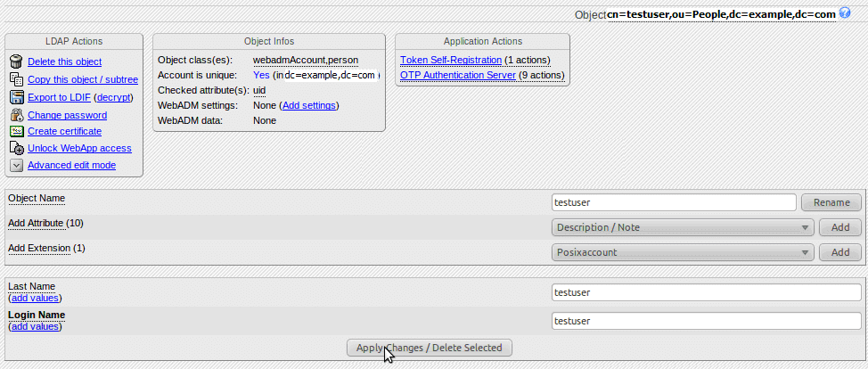Viewport: 868px width, 369px height.
Task: Click the Unlock WebApp access icon
Action: (x=16, y=148)
